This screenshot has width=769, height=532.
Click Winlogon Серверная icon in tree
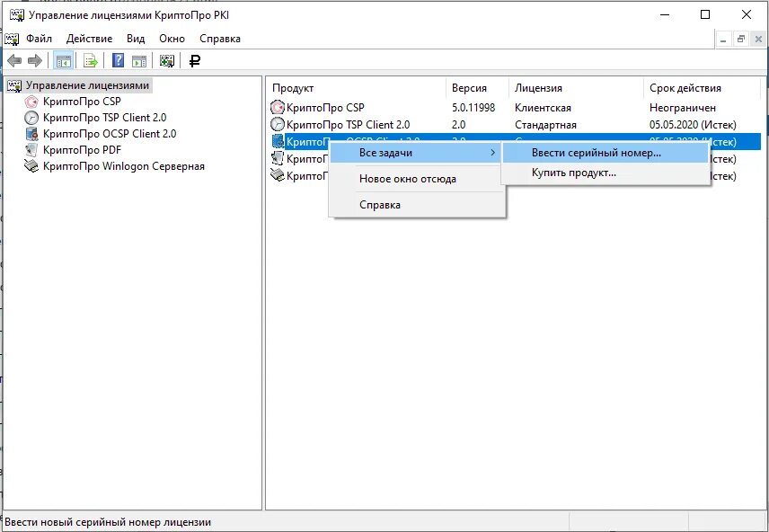coord(31,166)
